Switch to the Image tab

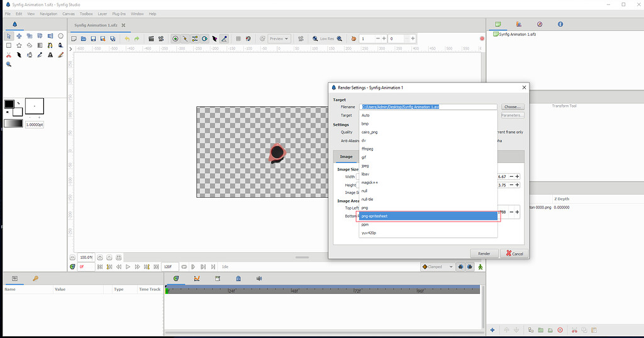[x=346, y=156]
